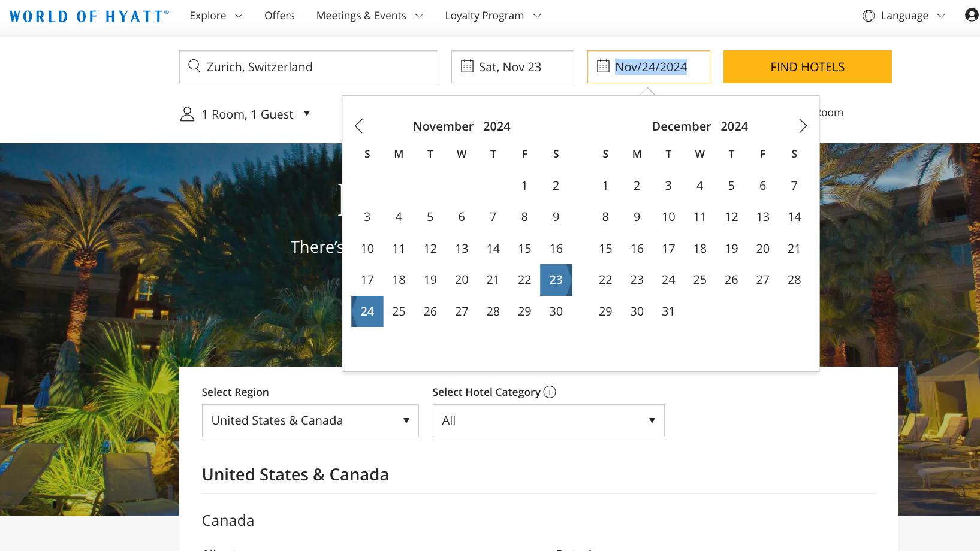This screenshot has width=980, height=551.
Task: Go to previous month in calendar
Action: pos(359,126)
